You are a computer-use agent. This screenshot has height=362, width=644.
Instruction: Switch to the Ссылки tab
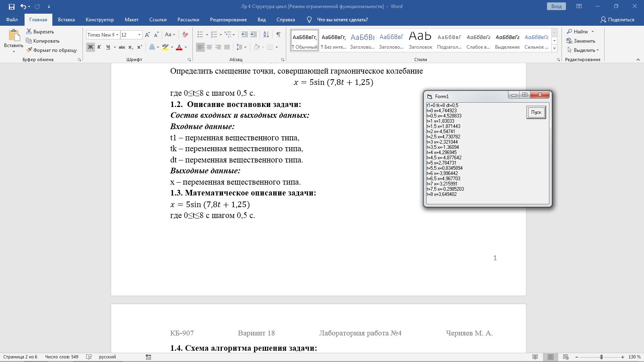pos(158,20)
